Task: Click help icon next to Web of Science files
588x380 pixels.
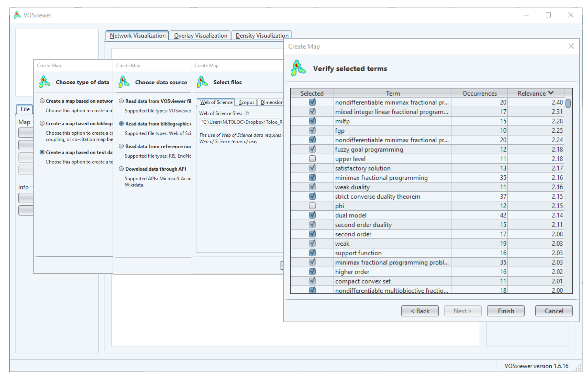Action: tap(247, 113)
